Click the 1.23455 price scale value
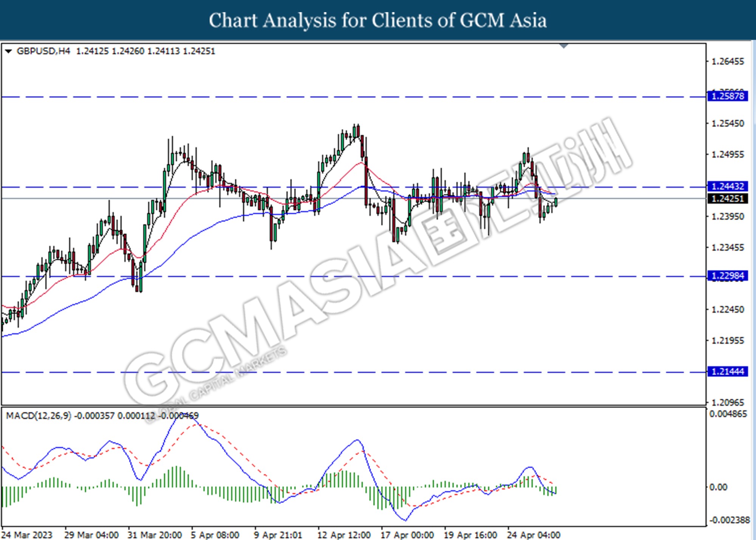Image resolution: width=756 pixels, height=540 pixels. click(x=728, y=247)
